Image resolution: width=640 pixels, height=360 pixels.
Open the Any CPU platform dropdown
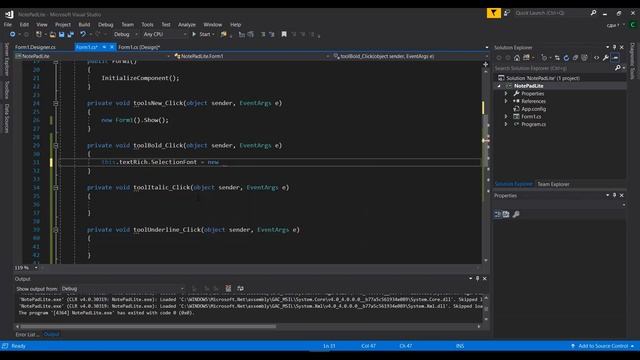pos(165,35)
